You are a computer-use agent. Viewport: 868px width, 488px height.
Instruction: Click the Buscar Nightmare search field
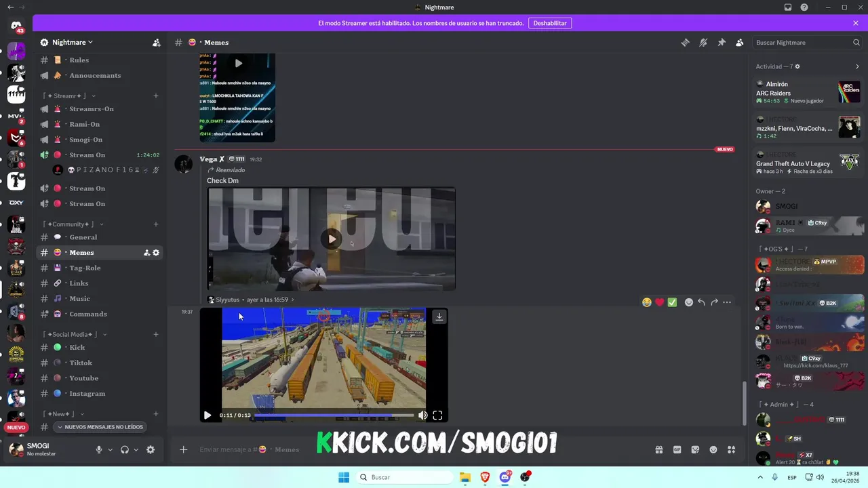(x=807, y=42)
